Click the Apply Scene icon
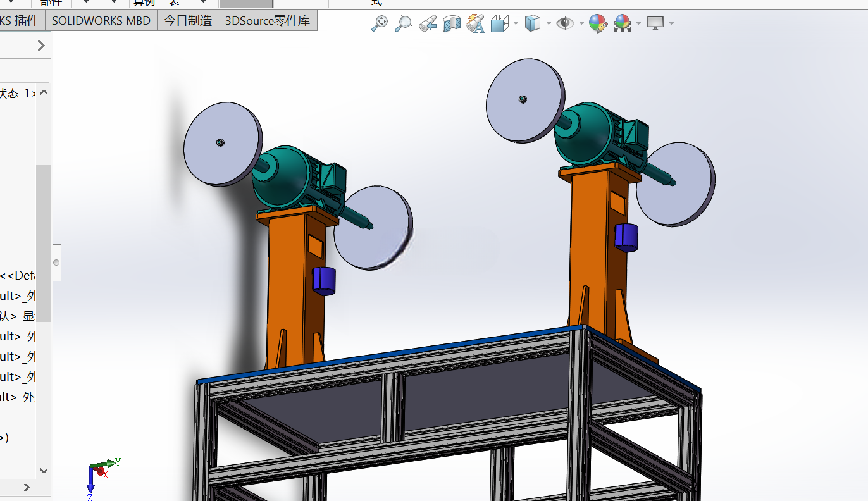The image size is (868, 501). (623, 23)
